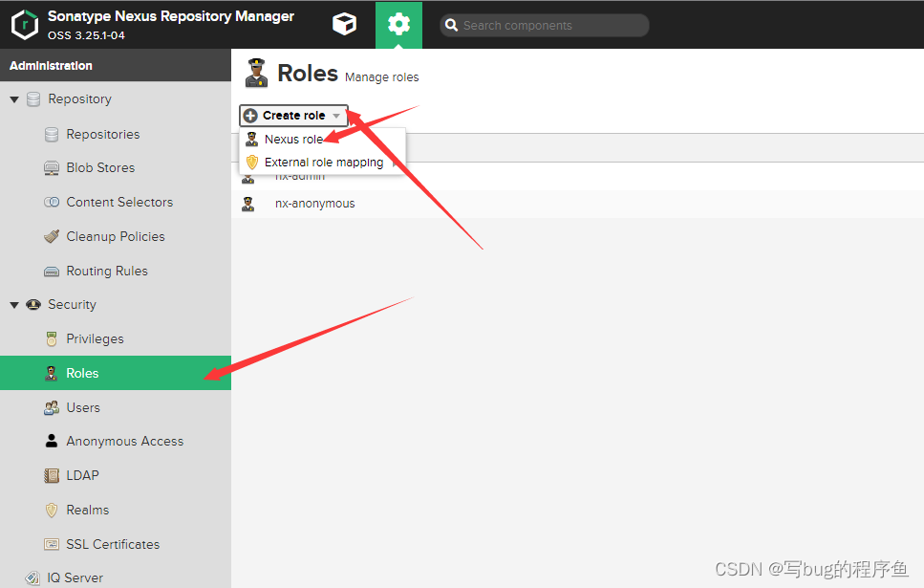
Task: Click the Nexus role menu icon
Action: pyautogui.click(x=251, y=140)
